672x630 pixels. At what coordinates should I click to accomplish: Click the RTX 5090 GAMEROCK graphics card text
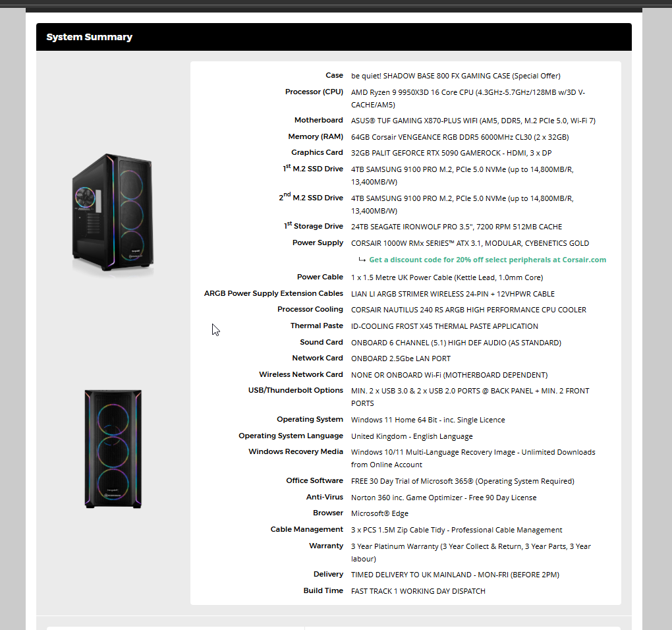pos(451,153)
